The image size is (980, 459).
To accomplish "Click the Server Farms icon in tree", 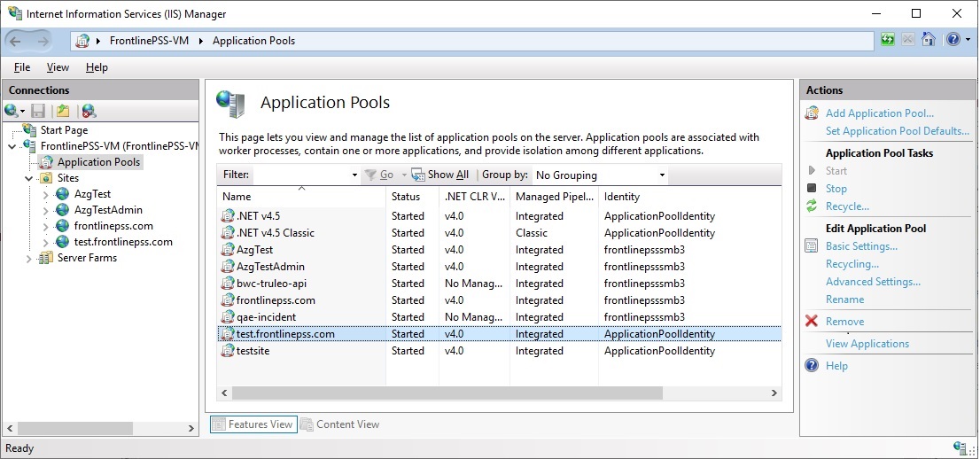I will point(46,258).
